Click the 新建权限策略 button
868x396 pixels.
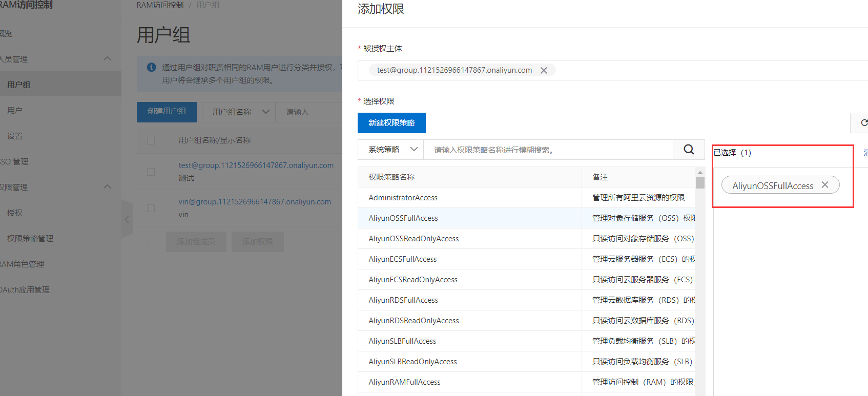(x=391, y=123)
